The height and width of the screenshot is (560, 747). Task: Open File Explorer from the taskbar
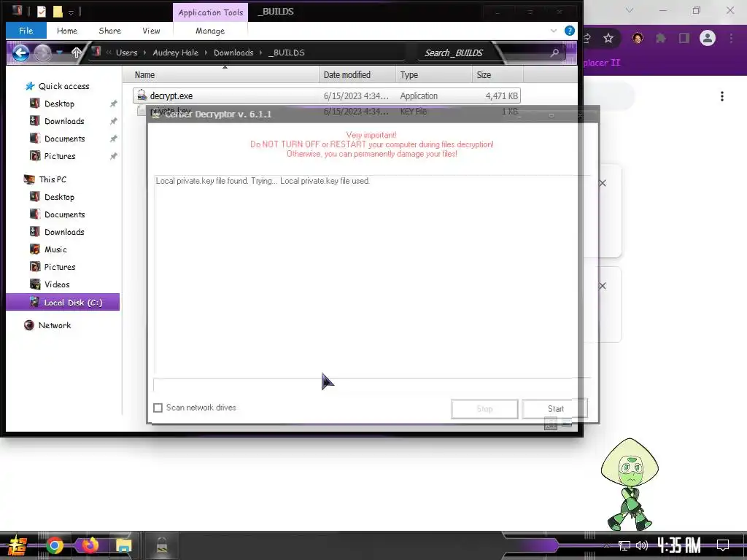click(x=124, y=545)
